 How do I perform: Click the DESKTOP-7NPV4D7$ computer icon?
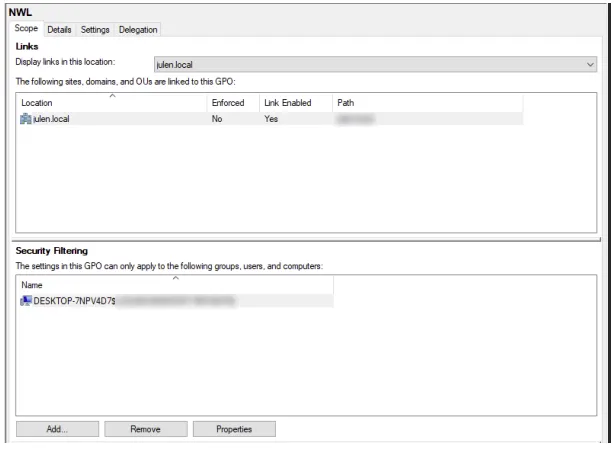click(x=26, y=301)
